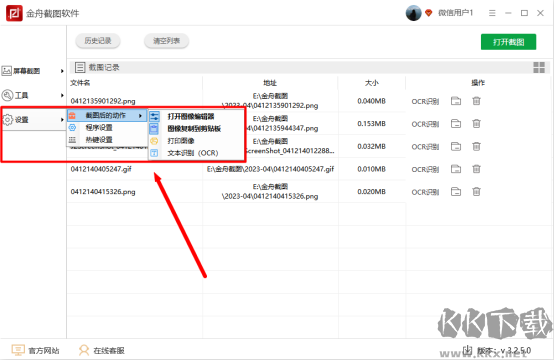
Task: Expand the 工具 submenu arrow
Action: click(x=62, y=95)
